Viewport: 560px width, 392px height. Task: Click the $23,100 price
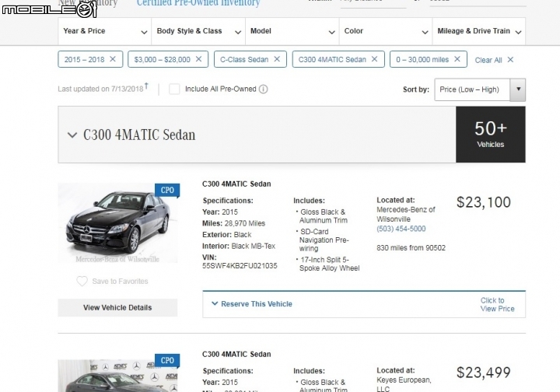[x=484, y=202]
